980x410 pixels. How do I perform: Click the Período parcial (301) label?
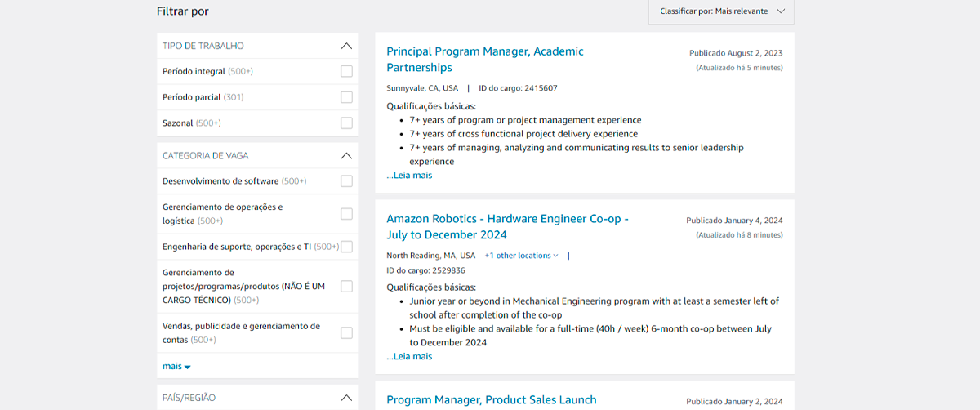(203, 97)
